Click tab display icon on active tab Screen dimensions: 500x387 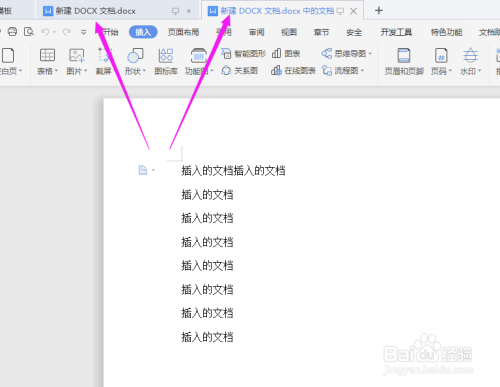(340, 11)
